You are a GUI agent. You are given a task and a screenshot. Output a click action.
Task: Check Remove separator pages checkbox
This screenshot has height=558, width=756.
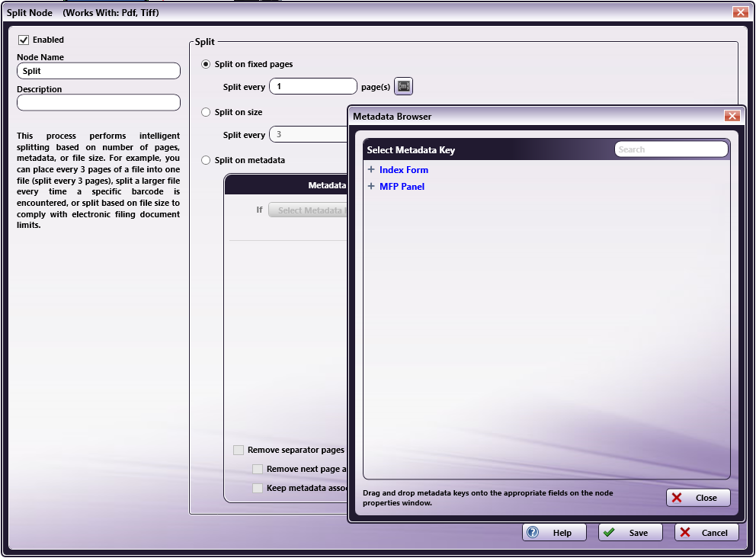[x=239, y=450]
